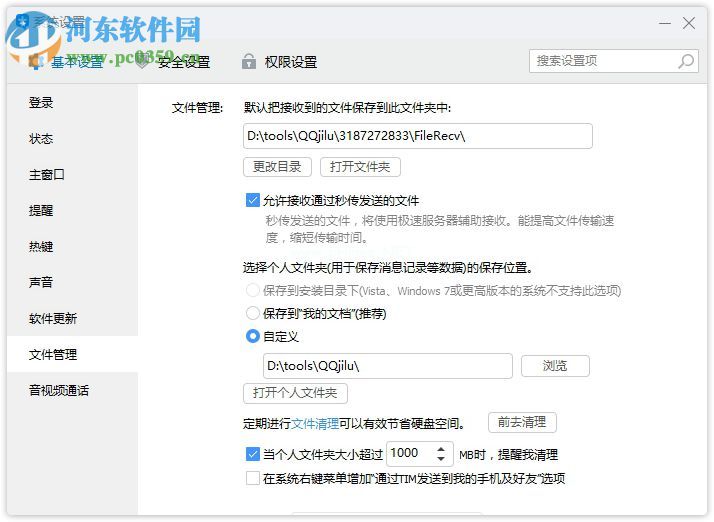Click the lock icon beside 权限设置

[249, 61]
